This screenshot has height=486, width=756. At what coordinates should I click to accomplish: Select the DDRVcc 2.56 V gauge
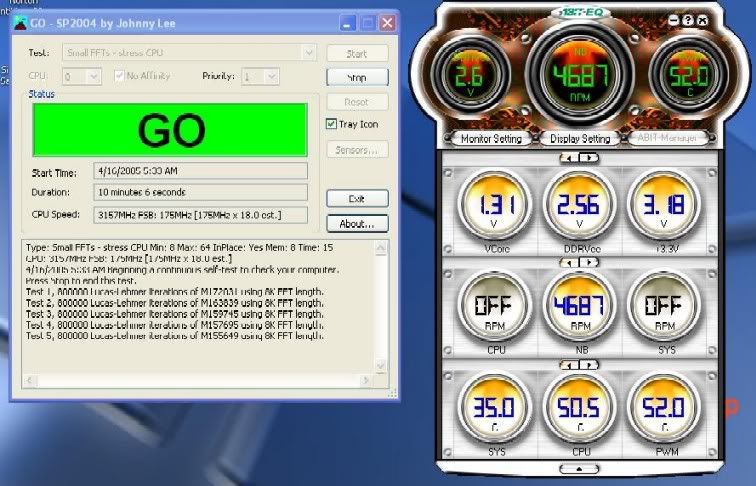coord(580,206)
